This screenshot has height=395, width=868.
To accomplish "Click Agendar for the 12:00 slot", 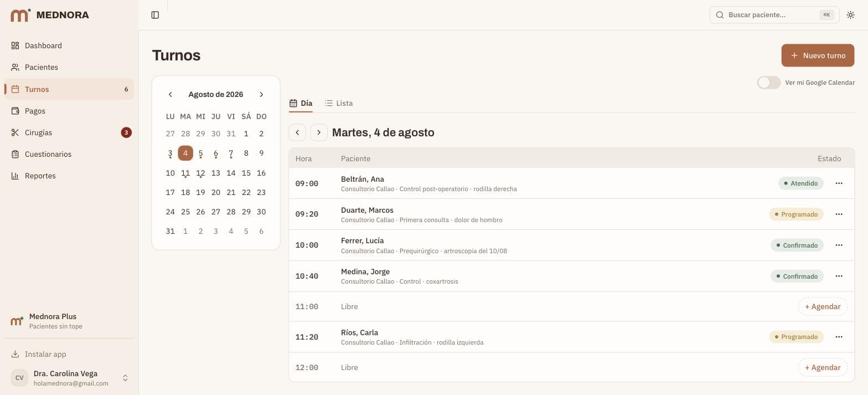I will pyautogui.click(x=823, y=367).
